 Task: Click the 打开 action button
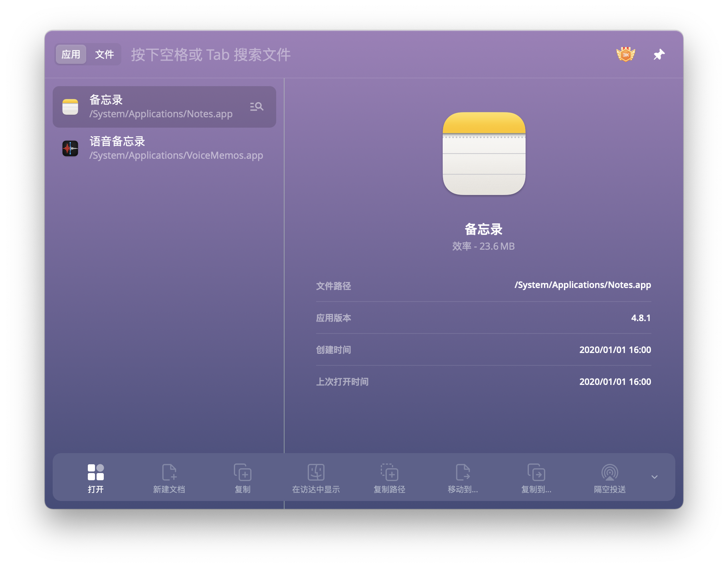tap(96, 478)
